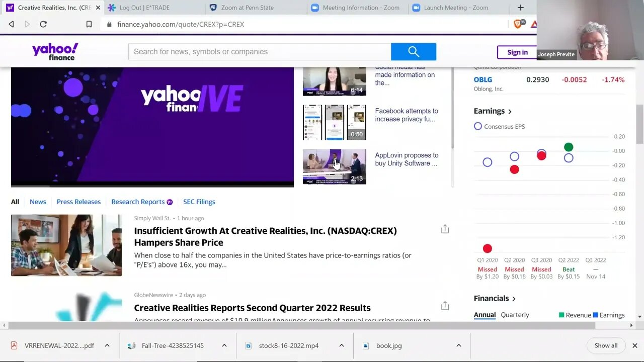
Task: Share the Second Quarter Results article
Action: pyautogui.click(x=445, y=306)
